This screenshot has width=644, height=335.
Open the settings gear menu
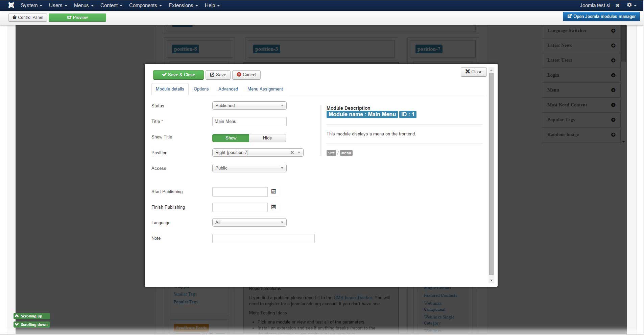click(631, 5)
